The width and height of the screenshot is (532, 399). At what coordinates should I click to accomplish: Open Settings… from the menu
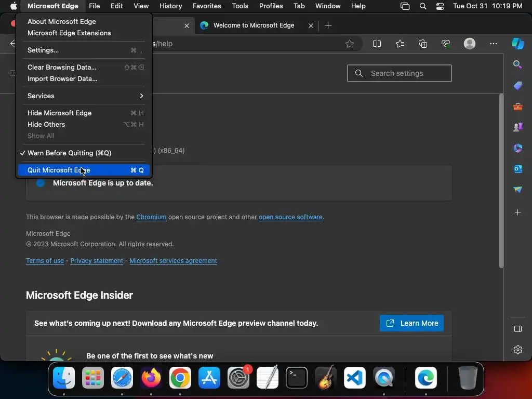point(84,50)
